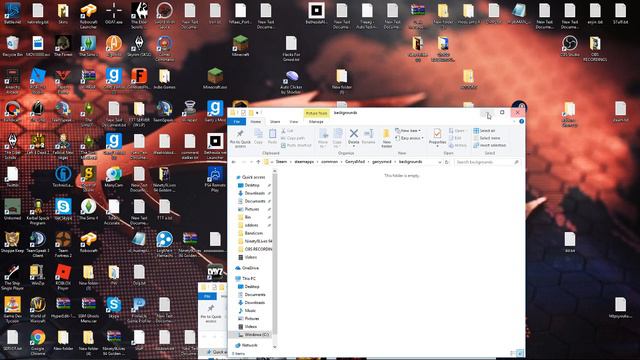Viewport: 640px width, 360px height.
Task: Click Invert selection in the ribbon
Action: 489,145
